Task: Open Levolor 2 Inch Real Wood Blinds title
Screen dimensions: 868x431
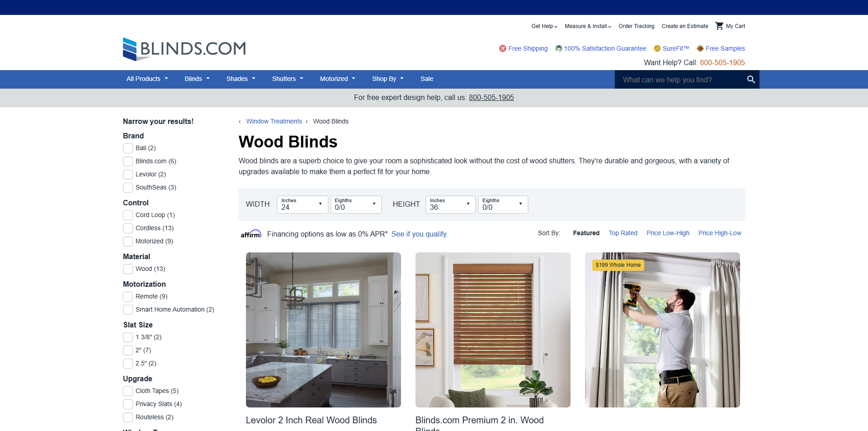Action: coord(311,420)
